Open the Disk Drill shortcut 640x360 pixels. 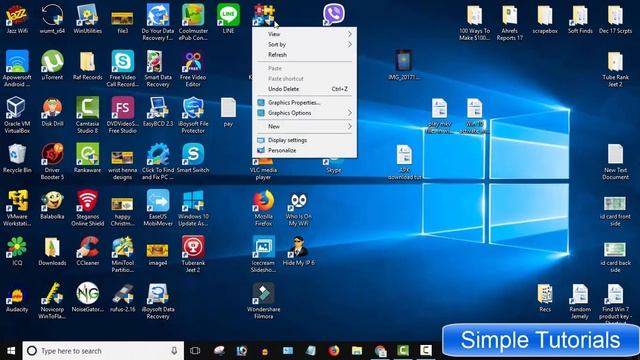52,111
